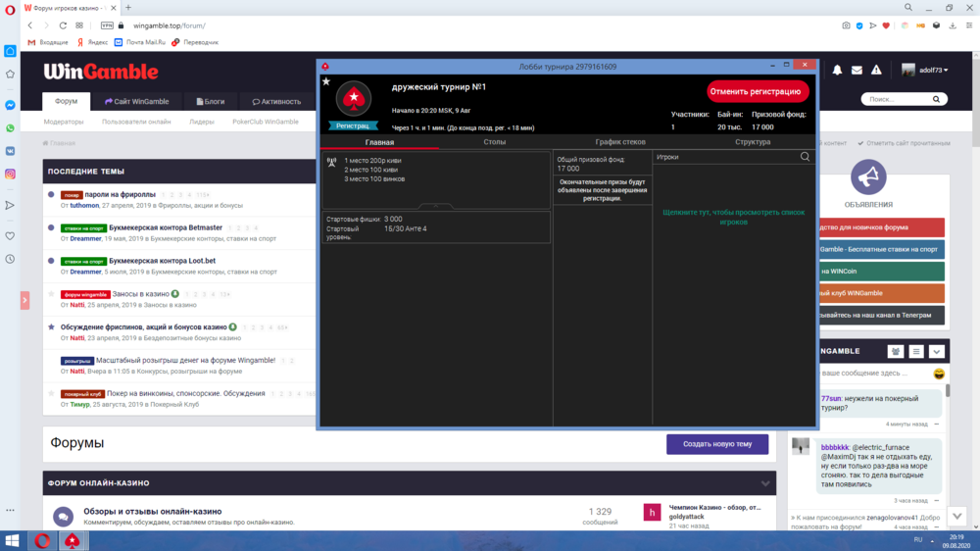Open ad blocker shield icon

[x=859, y=25]
